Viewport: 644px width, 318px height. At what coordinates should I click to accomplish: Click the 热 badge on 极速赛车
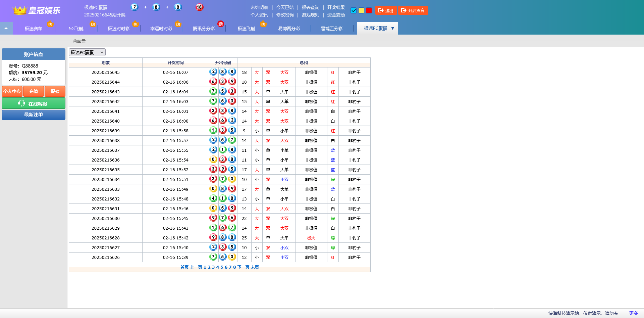click(x=50, y=24)
